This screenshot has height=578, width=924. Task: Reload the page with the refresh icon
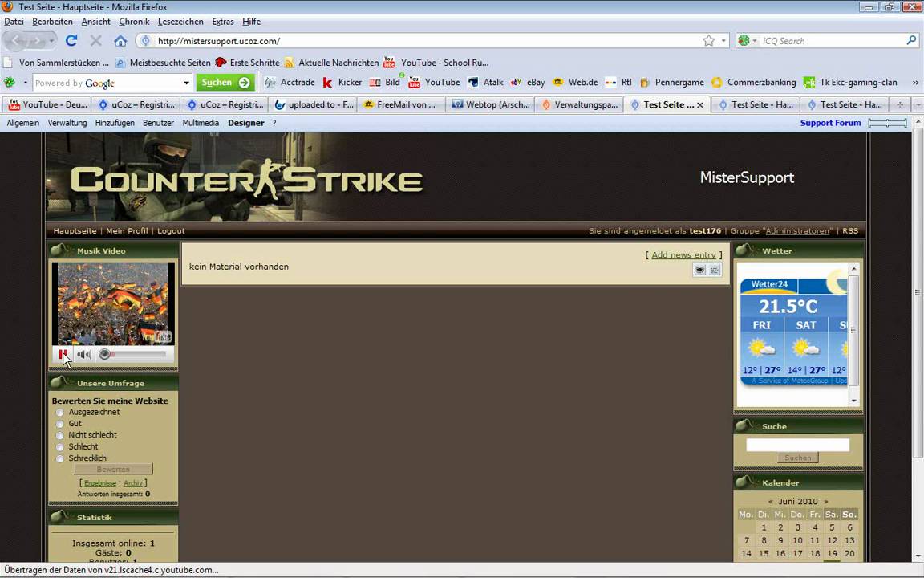click(x=71, y=40)
